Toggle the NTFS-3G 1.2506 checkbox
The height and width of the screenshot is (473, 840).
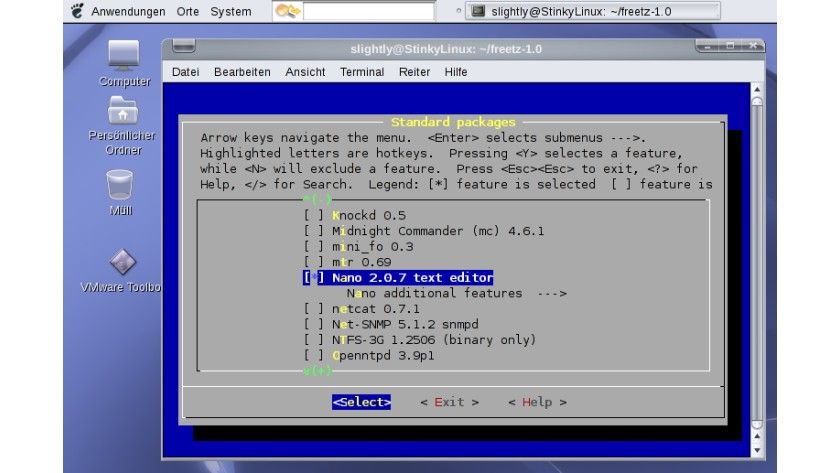click(314, 340)
